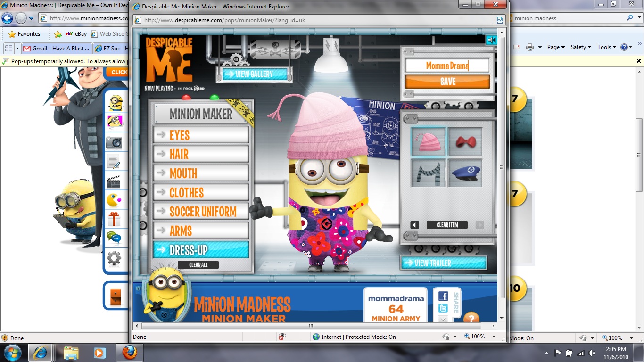Switch to the Gmail - Have A Blast tab
644x362 pixels.
coord(57,48)
